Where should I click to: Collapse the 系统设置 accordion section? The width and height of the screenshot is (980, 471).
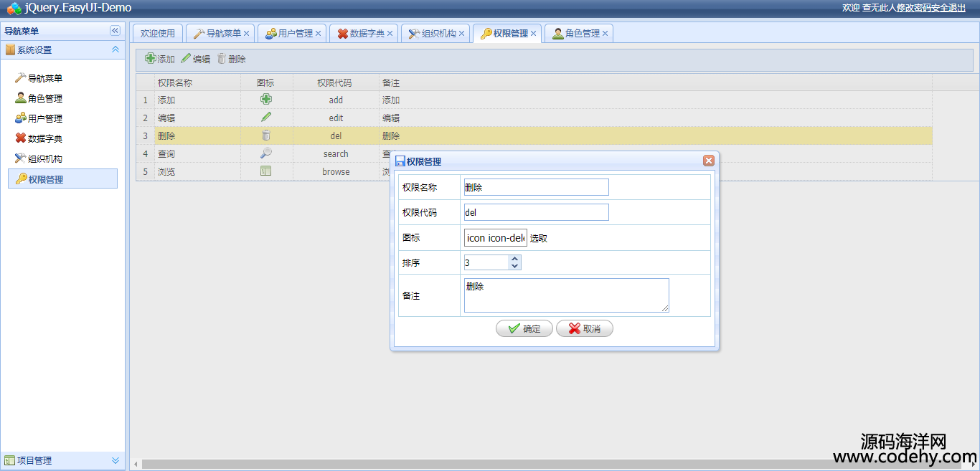(x=115, y=49)
